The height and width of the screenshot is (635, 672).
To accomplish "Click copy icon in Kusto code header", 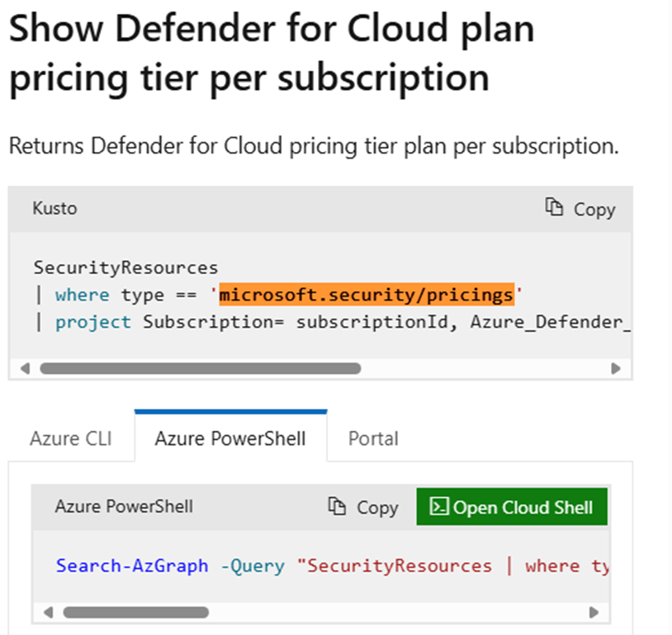I will 554,207.
